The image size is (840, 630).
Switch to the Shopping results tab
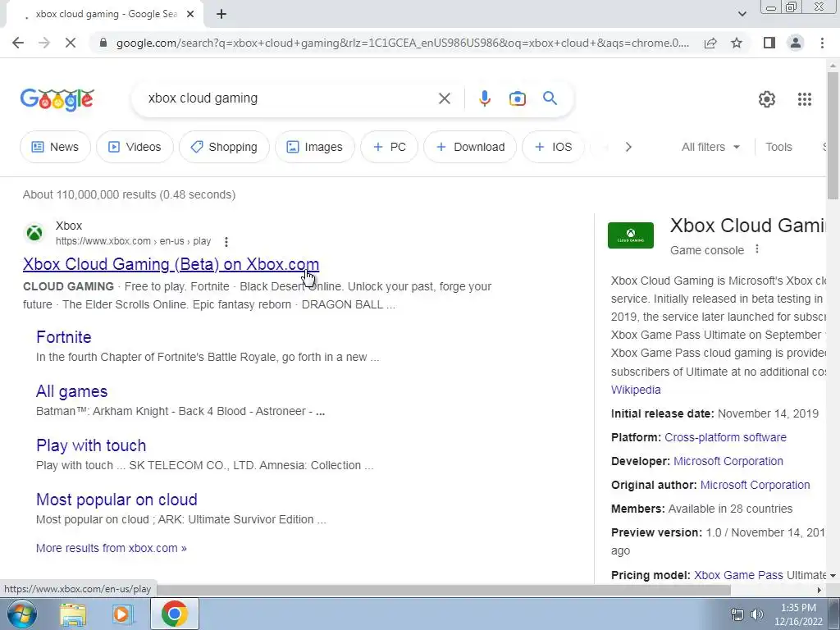click(x=224, y=147)
